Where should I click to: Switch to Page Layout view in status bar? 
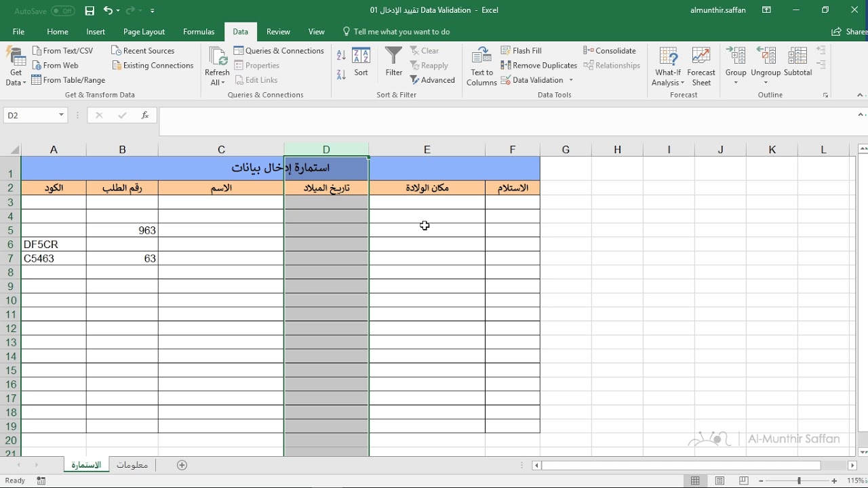tap(719, 481)
